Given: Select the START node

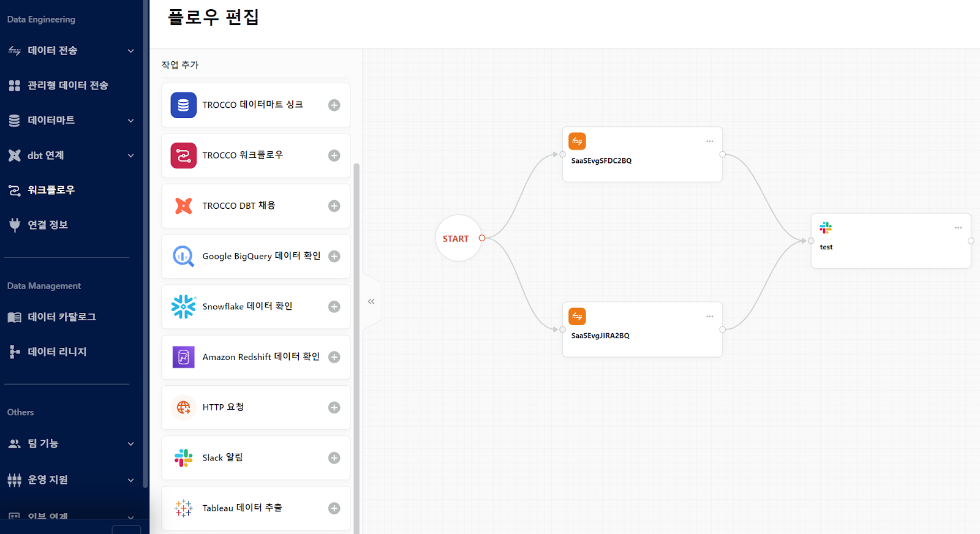Looking at the screenshot, I should pos(458,238).
